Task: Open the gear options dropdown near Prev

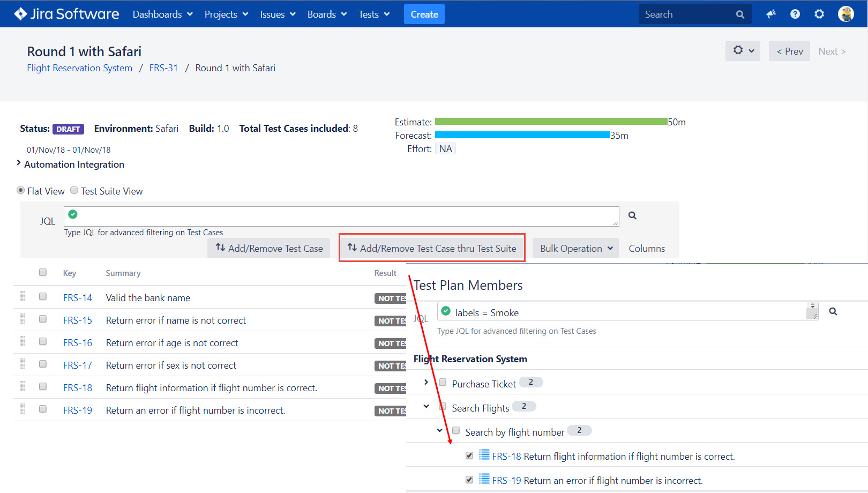Action: point(743,51)
